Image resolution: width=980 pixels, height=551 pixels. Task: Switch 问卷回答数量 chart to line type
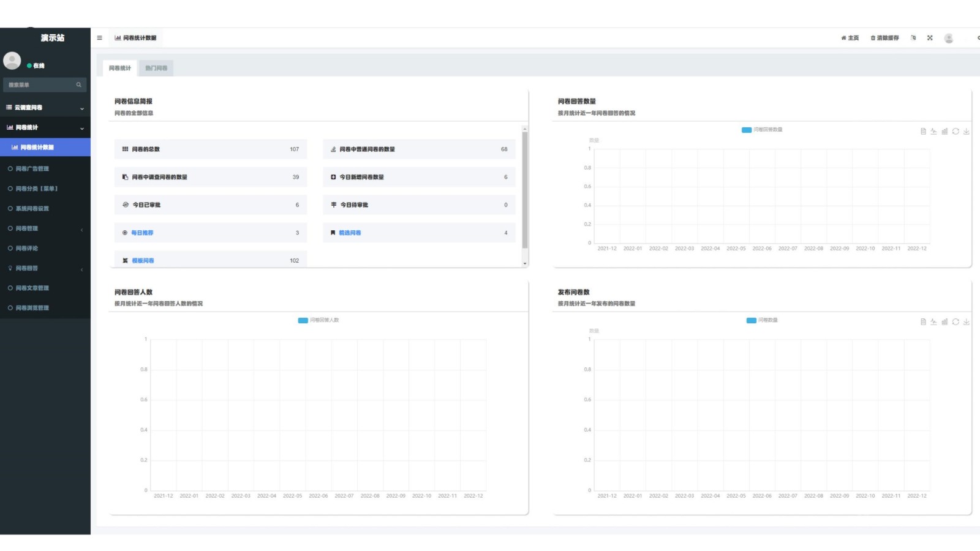pyautogui.click(x=933, y=132)
